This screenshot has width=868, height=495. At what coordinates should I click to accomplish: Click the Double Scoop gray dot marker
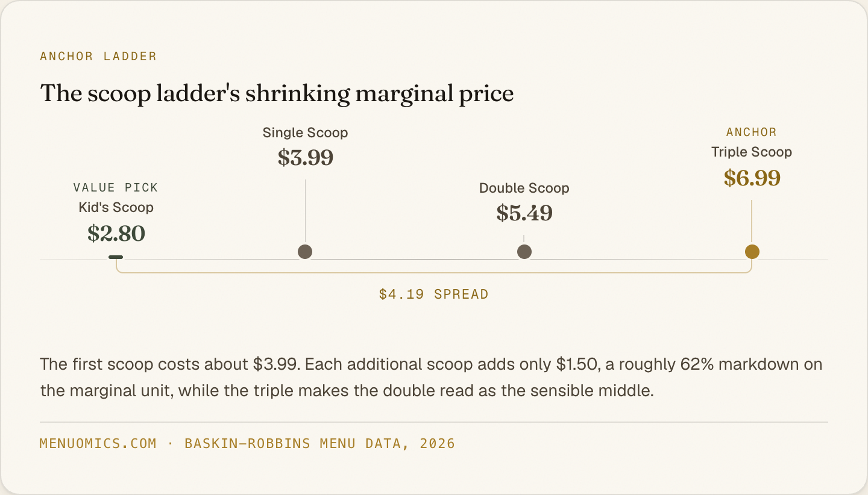pyautogui.click(x=524, y=252)
